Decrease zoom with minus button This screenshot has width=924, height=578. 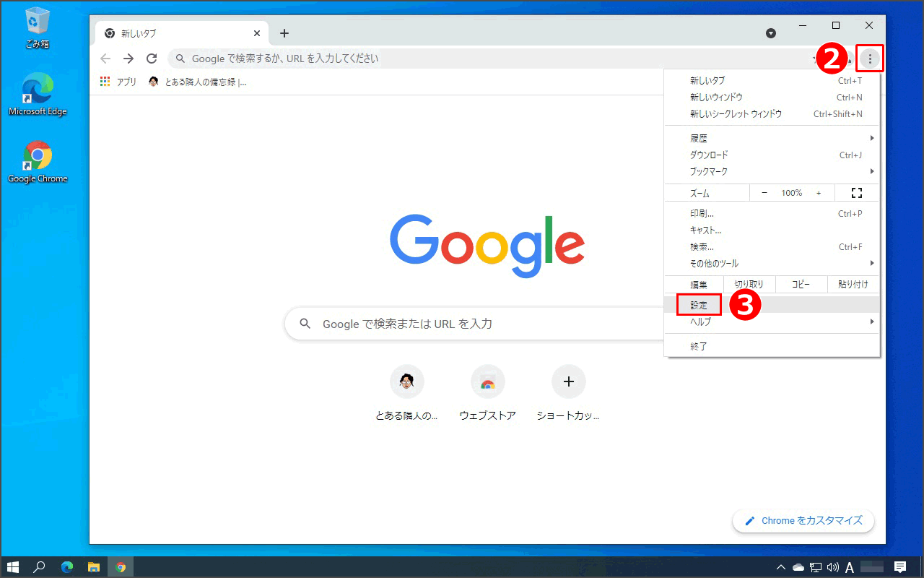(x=764, y=193)
